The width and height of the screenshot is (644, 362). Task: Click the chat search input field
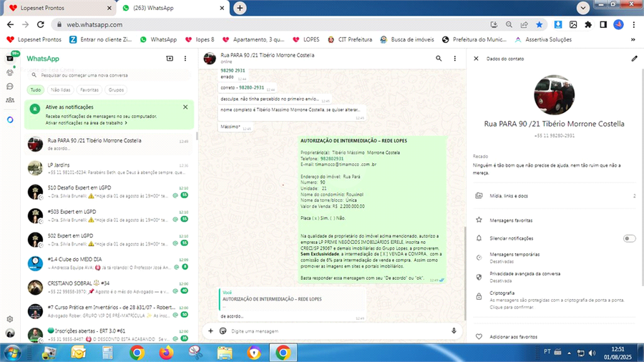tap(109, 75)
